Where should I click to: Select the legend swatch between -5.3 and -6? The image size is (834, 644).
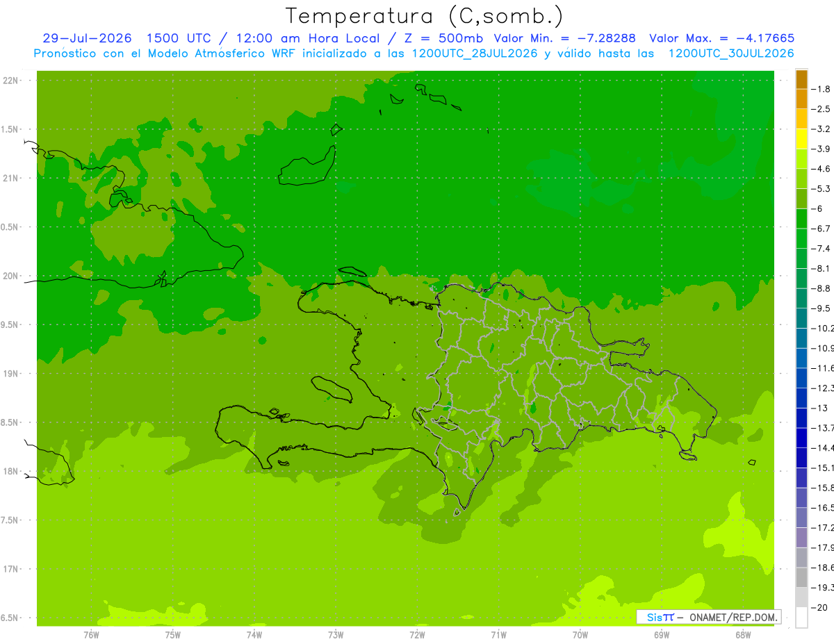click(x=801, y=199)
